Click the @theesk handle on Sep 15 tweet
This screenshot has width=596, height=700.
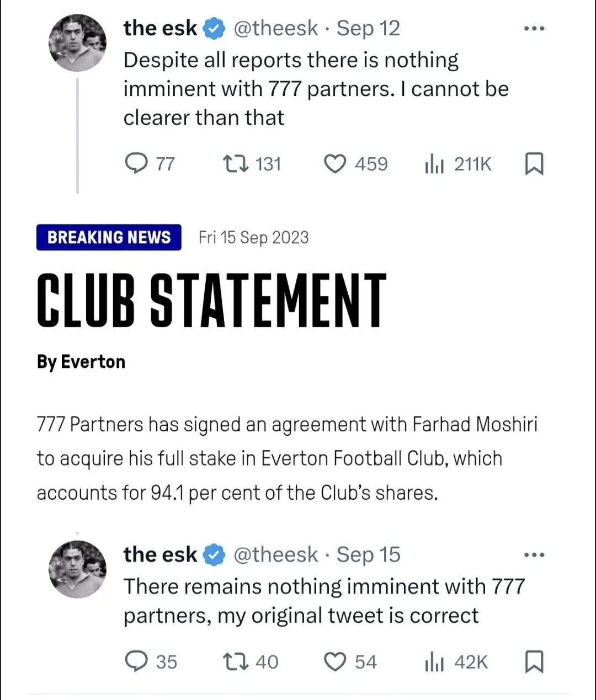click(x=276, y=555)
